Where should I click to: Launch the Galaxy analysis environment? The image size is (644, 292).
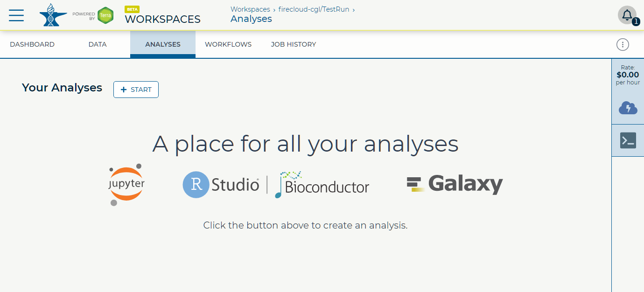pyautogui.click(x=455, y=184)
